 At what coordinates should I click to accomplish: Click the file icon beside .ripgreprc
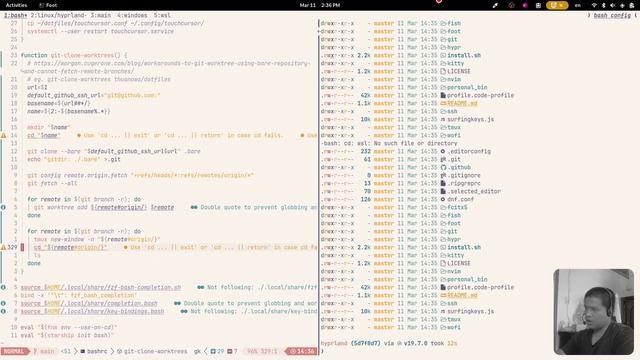pos(443,183)
